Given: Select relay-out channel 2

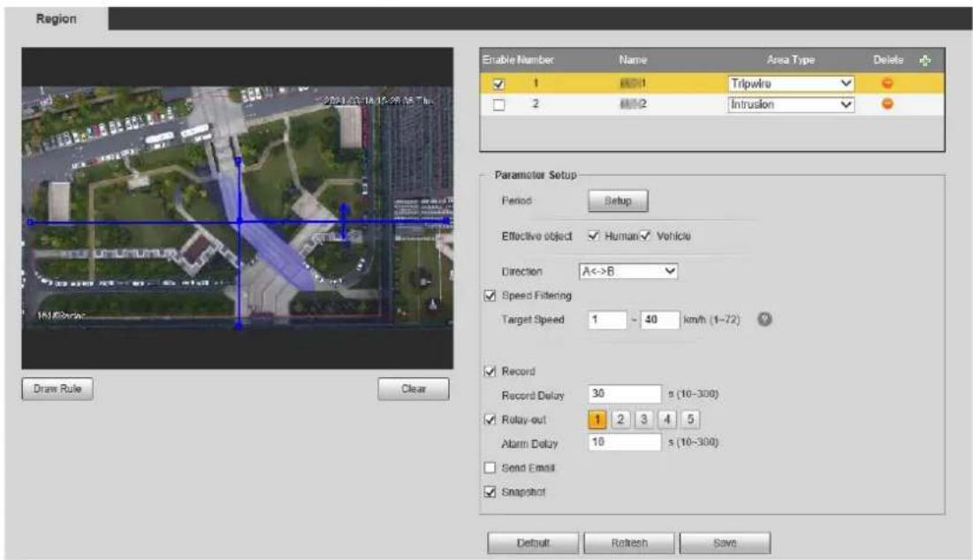Looking at the screenshot, I should point(620,420).
